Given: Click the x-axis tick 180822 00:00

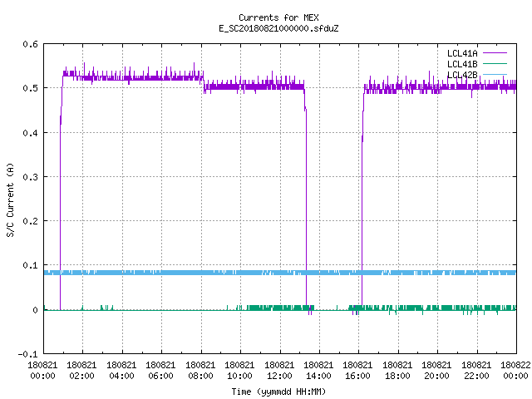Looking at the screenshot, I should pos(515,370).
